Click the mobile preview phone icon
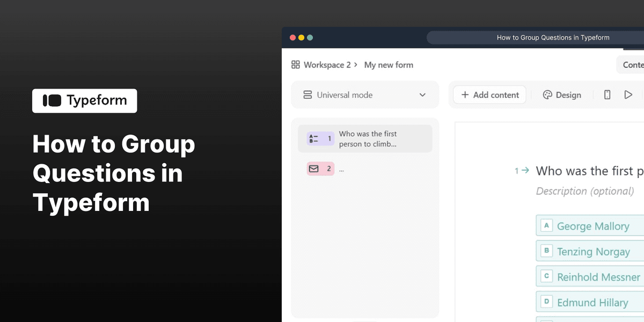This screenshot has height=322, width=644. click(x=607, y=94)
